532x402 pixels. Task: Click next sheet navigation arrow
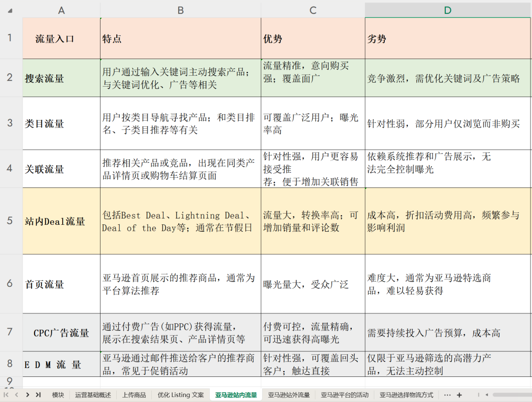(28, 395)
